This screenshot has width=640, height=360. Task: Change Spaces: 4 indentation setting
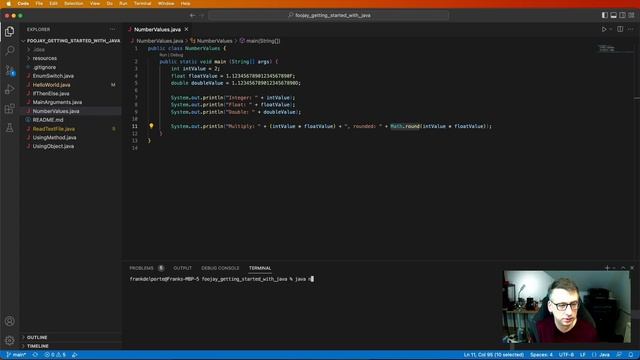pyautogui.click(x=541, y=355)
